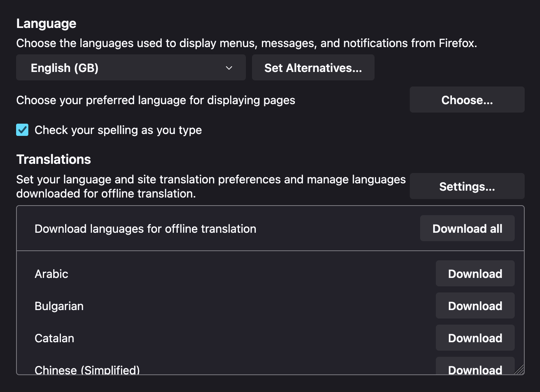Download Chinese (Simplified)

pyautogui.click(x=475, y=369)
